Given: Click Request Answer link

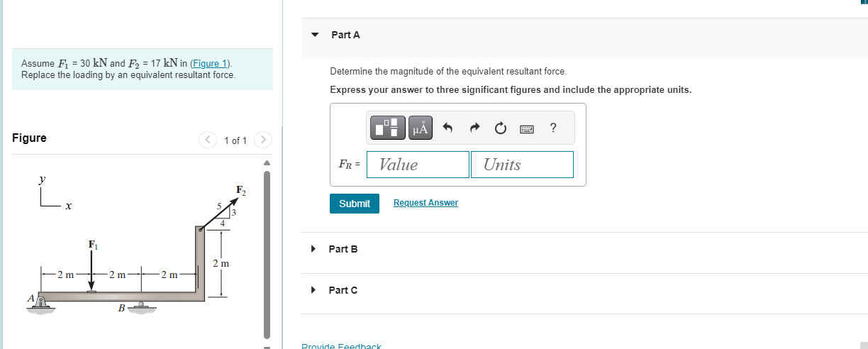Looking at the screenshot, I should point(425,203).
